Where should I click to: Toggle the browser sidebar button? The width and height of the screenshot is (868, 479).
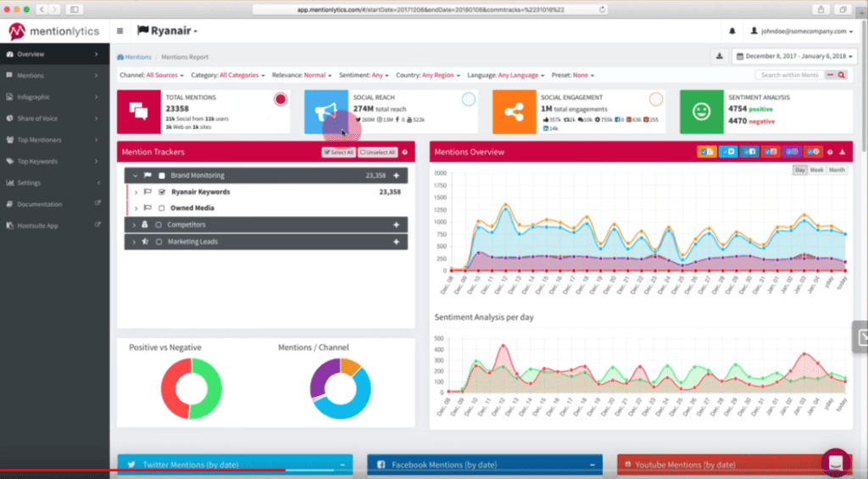pyautogui.click(x=75, y=9)
